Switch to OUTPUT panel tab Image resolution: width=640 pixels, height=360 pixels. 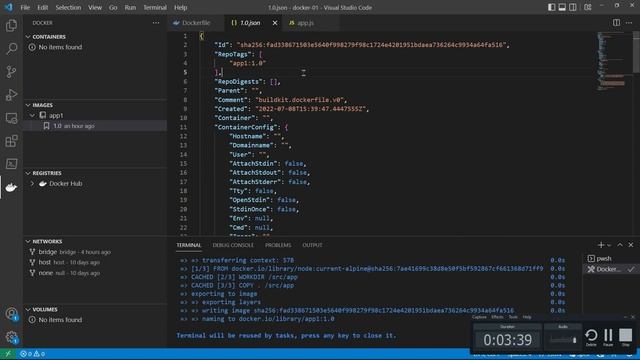click(x=312, y=245)
